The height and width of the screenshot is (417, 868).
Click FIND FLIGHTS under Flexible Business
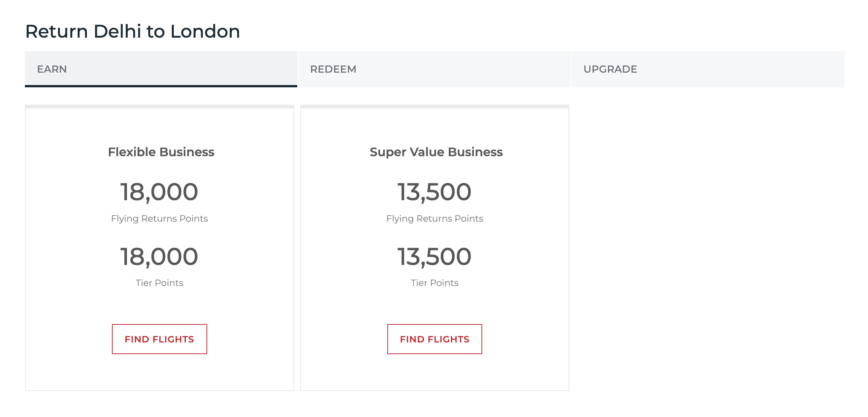[159, 339]
